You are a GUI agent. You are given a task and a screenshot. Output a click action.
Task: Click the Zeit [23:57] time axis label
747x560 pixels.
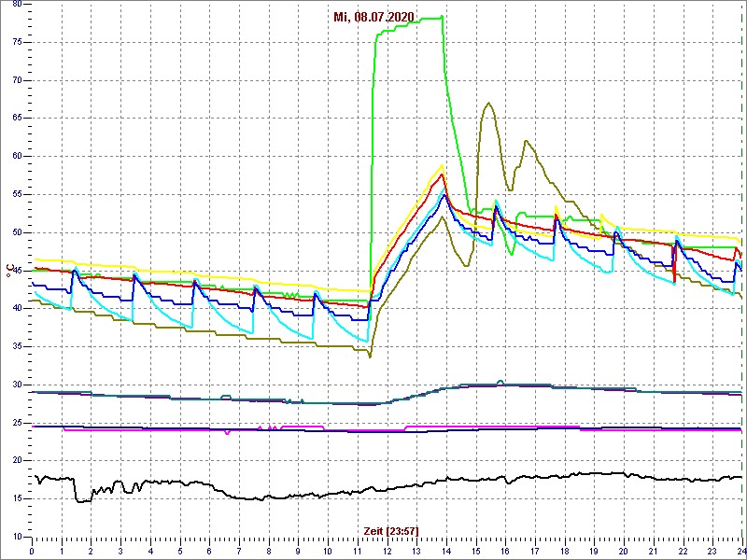point(391,530)
